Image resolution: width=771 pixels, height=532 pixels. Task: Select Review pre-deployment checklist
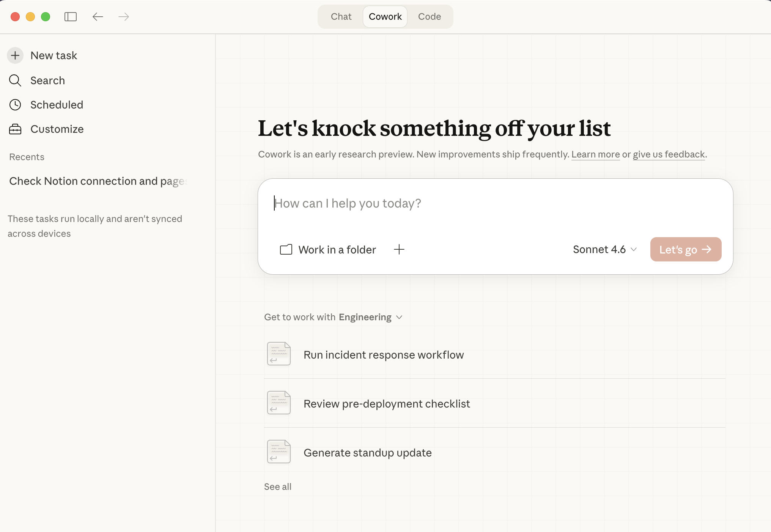[x=495, y=403]
